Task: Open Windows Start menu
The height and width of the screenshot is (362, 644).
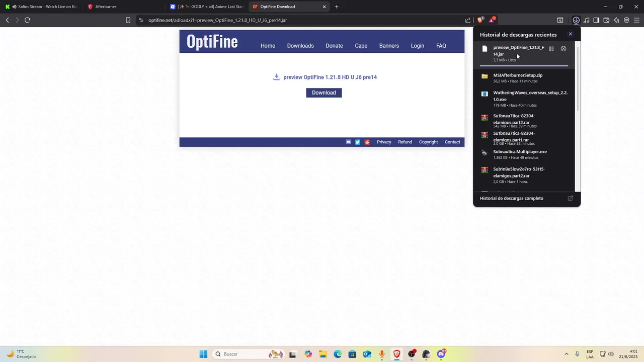Action: click(x=203, y=354)
